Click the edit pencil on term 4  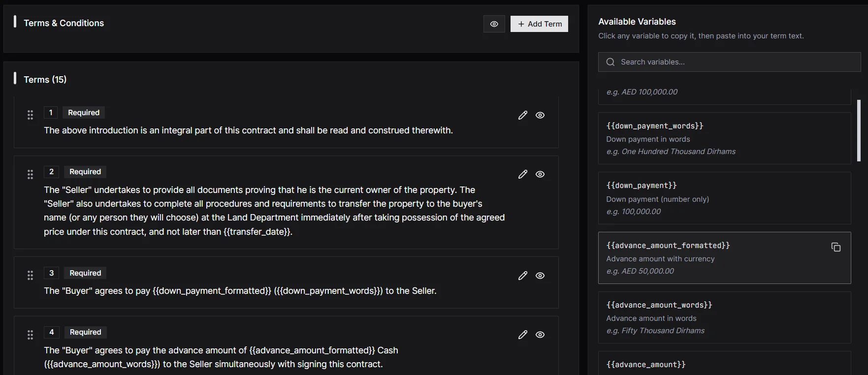522,335
